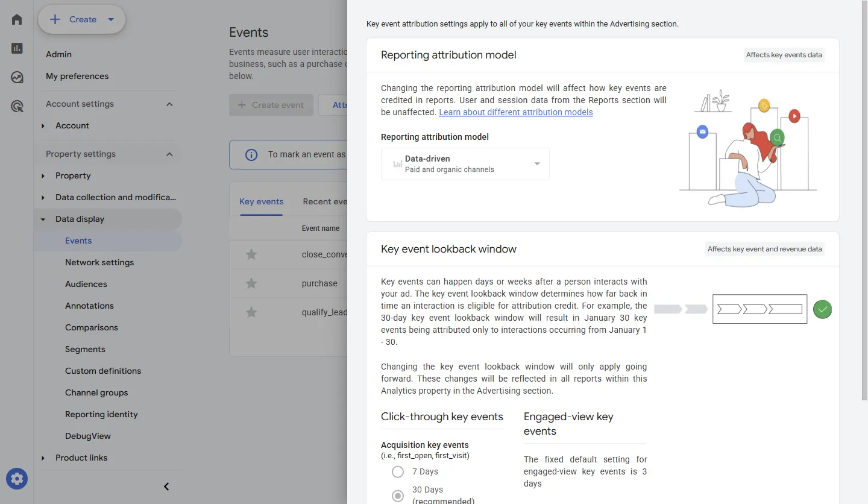This screenshot has height=504, width=868.
Task: Click the info icon in the banner
Action: [251, 155]
